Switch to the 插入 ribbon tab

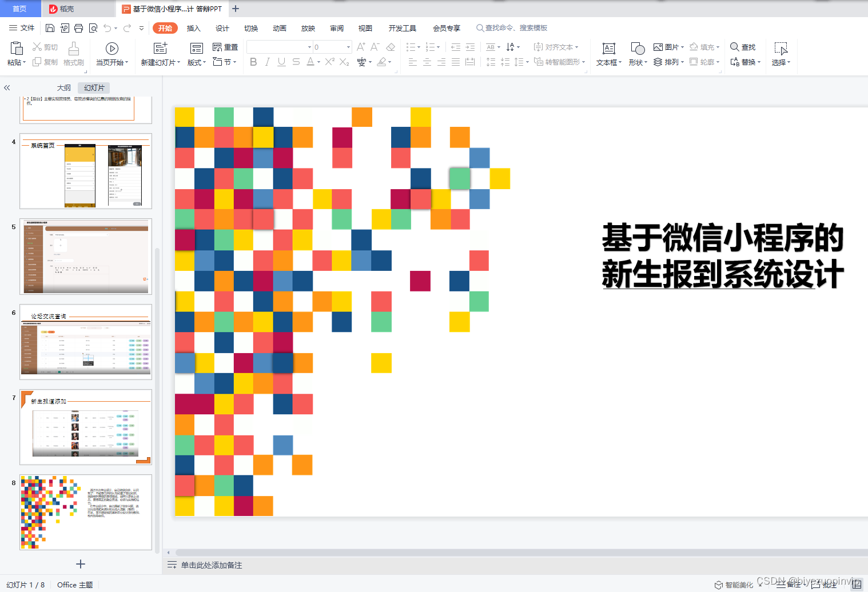click(193, 27)
